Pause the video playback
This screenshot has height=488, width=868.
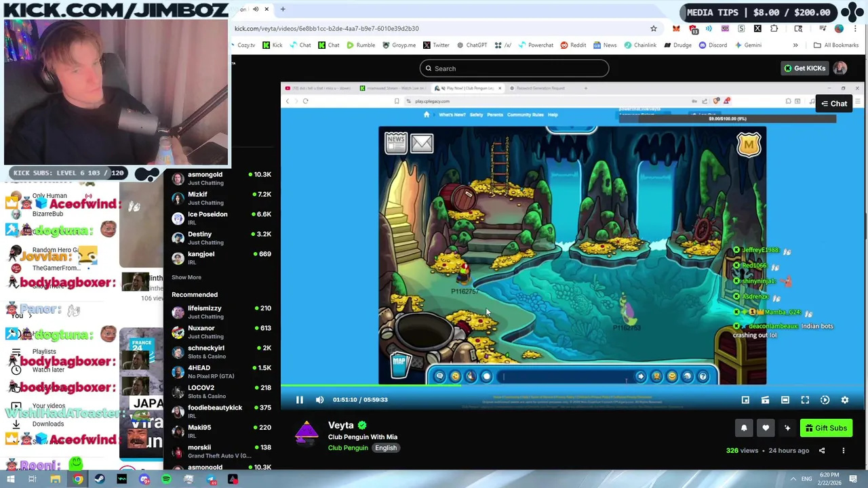pos(299,400)
